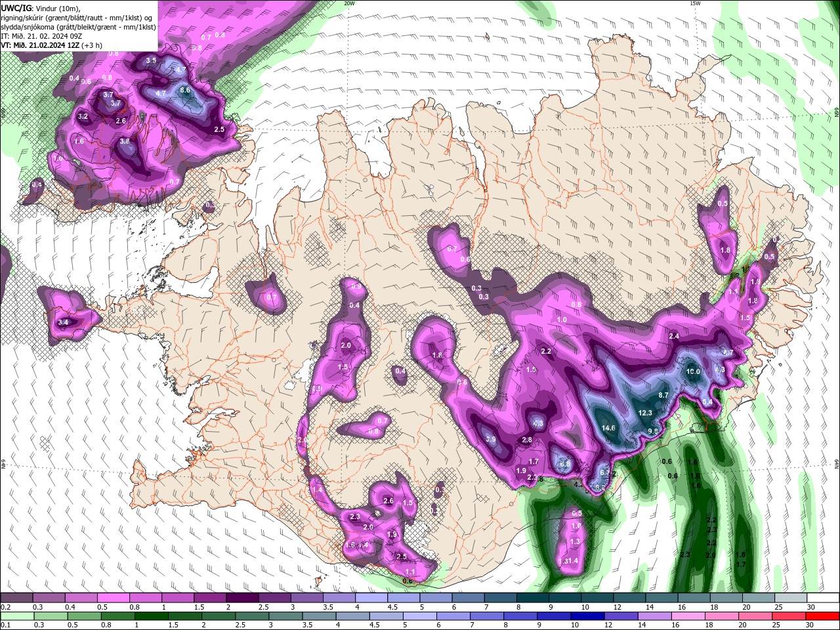
Task: Select the 3.4 value on the western peninsula
Action: [x=63, y=322]
